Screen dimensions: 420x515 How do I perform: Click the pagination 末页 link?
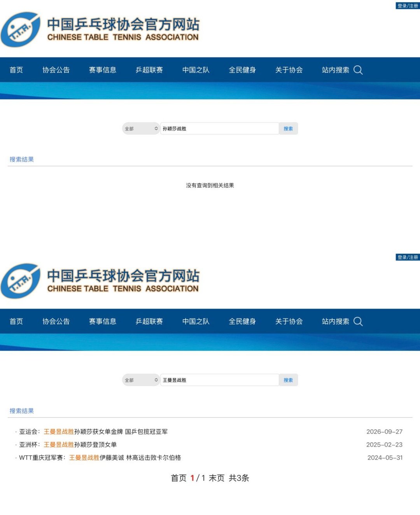tap(217, 478)
